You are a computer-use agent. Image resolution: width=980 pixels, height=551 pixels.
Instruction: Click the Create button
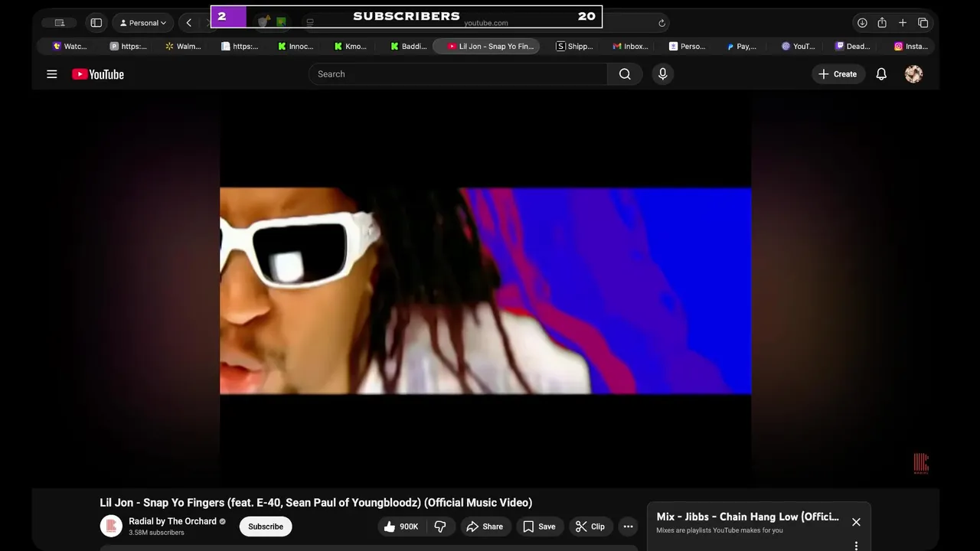point(838,74)
